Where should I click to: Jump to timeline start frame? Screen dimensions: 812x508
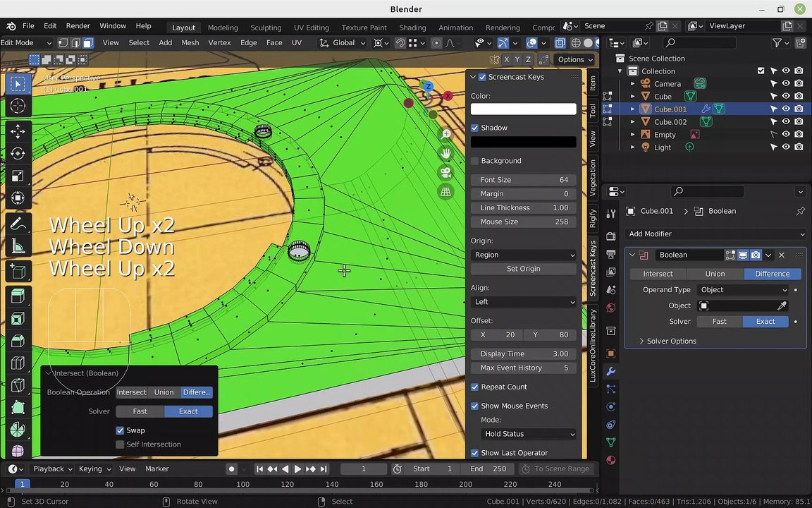click(260, 469)
